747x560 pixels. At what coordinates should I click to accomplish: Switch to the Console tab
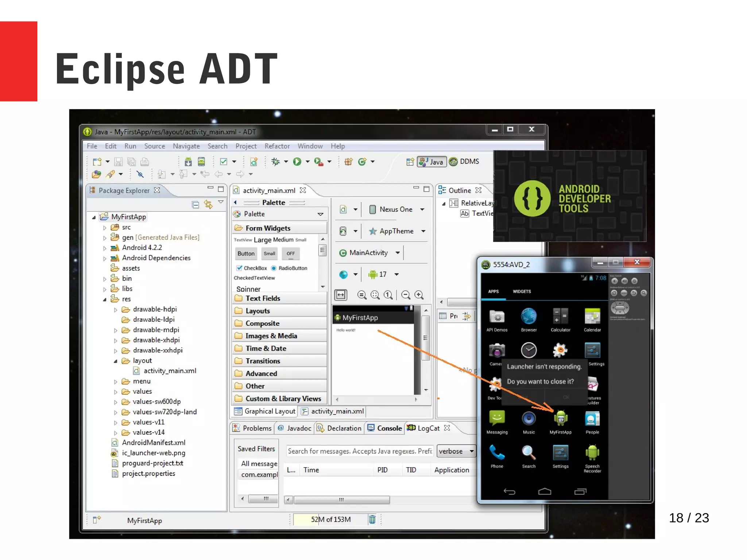coord(385,428)
